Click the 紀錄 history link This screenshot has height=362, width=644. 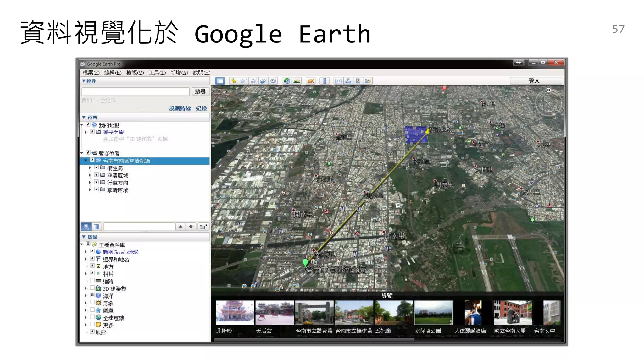click(x=201, y=108)
